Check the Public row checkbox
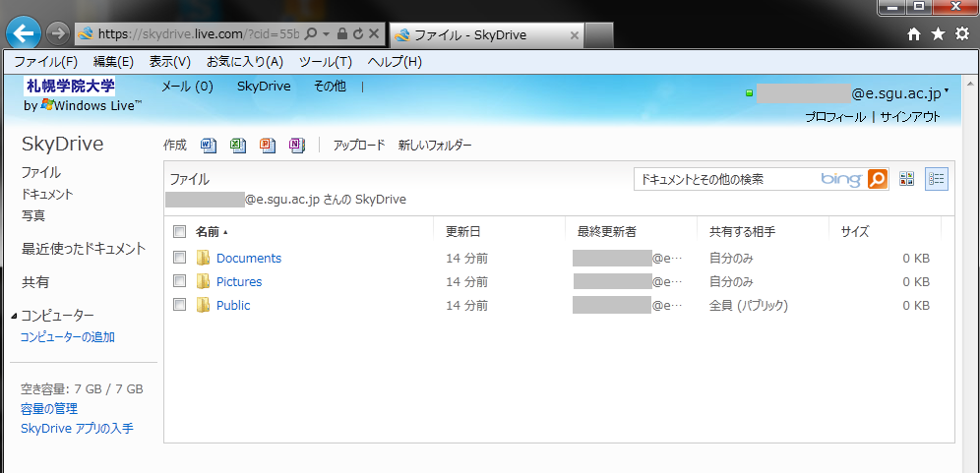Screen dimensions: 980x473 [x=179, y=304]
